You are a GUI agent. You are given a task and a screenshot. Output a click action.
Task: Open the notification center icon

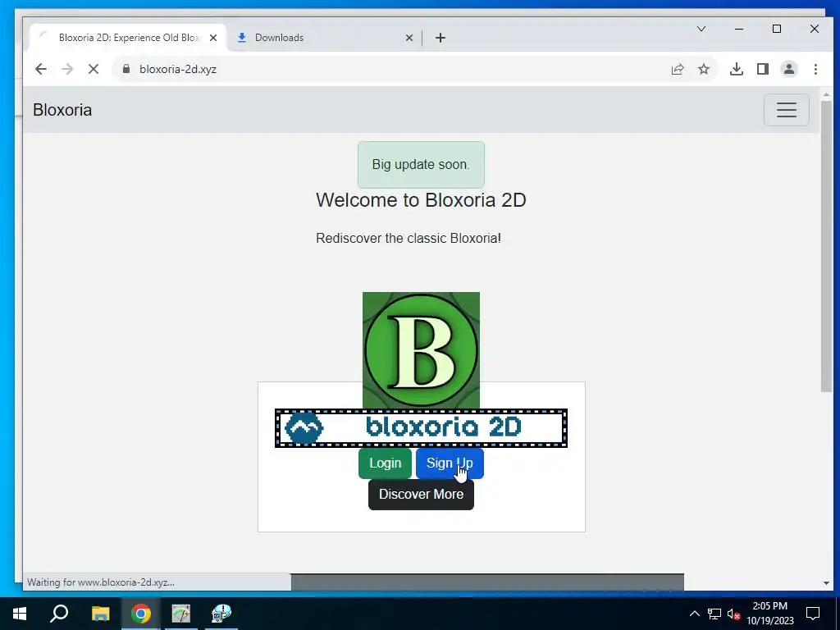pos(813,614)
